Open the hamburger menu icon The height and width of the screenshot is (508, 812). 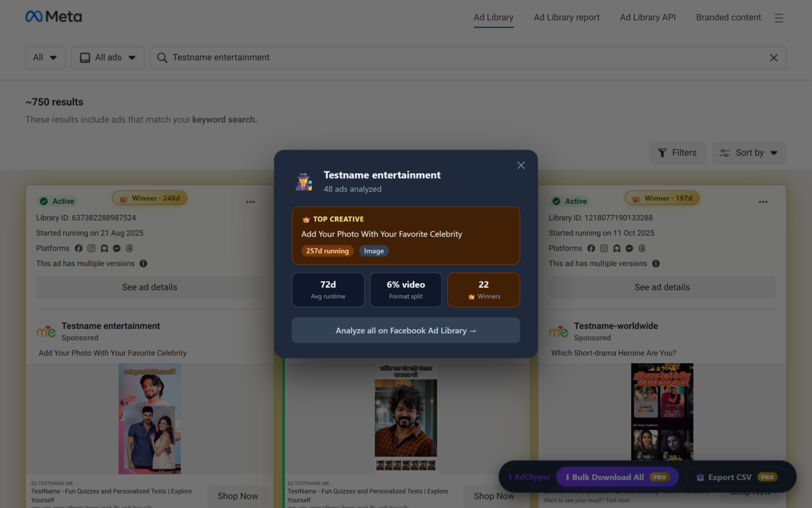779,18
